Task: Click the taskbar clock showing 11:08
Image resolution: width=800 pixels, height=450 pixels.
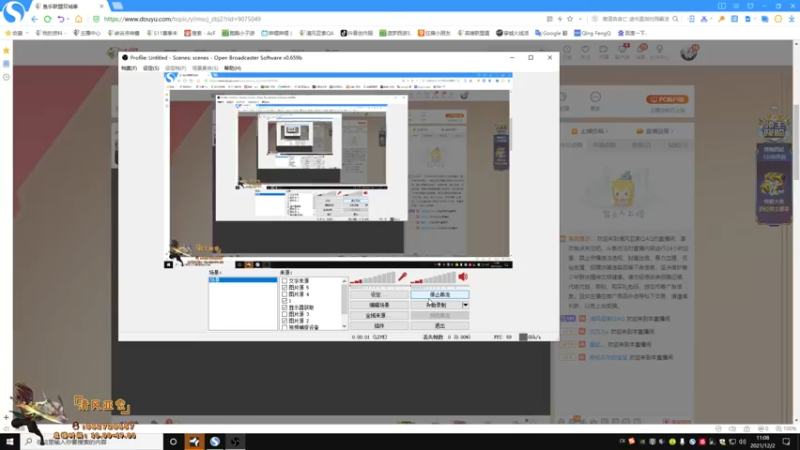Action: tap(763, 442)
